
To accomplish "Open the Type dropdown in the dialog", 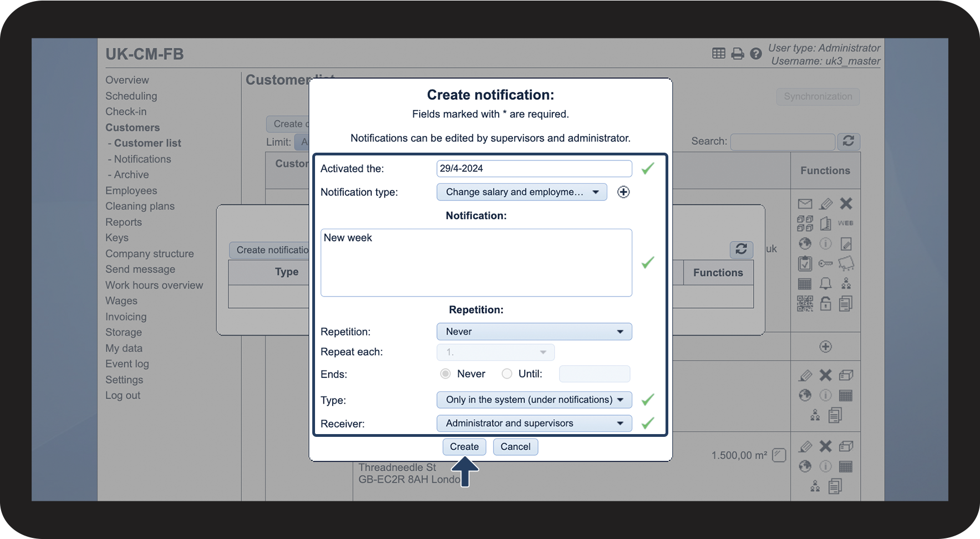I will [534, 400].
